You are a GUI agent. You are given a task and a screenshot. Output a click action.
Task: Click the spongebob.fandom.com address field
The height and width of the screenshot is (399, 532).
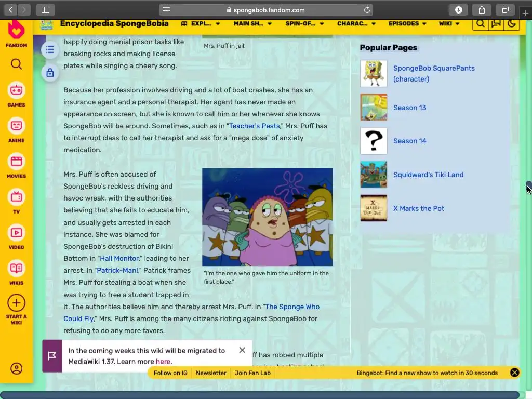tap(265, 10)
